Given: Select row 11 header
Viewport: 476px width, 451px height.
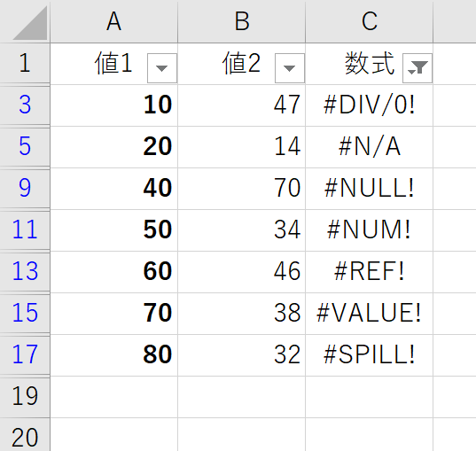Looking at the screenshot, I should pyautogui.click(x=25, y=229).
